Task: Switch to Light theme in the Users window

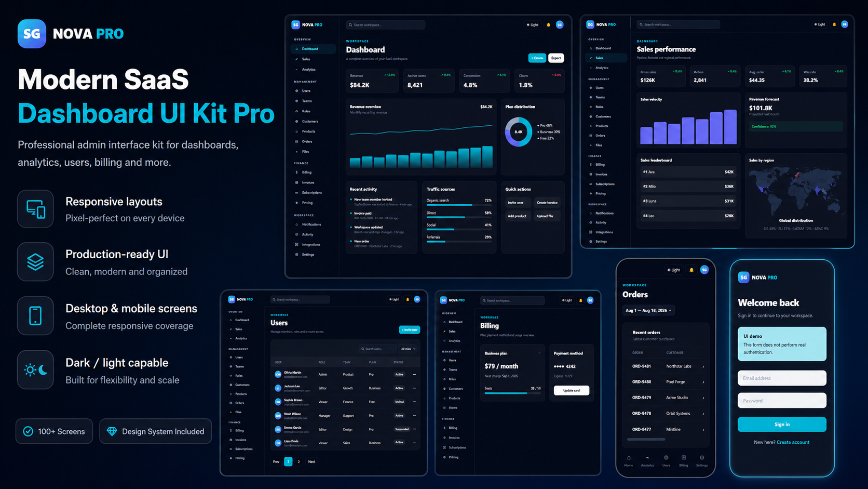Action: (394, 299)
